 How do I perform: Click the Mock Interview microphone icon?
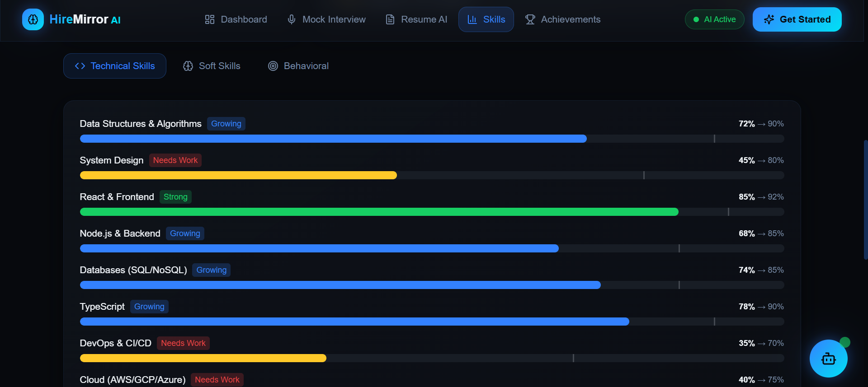tap(292, 19)
